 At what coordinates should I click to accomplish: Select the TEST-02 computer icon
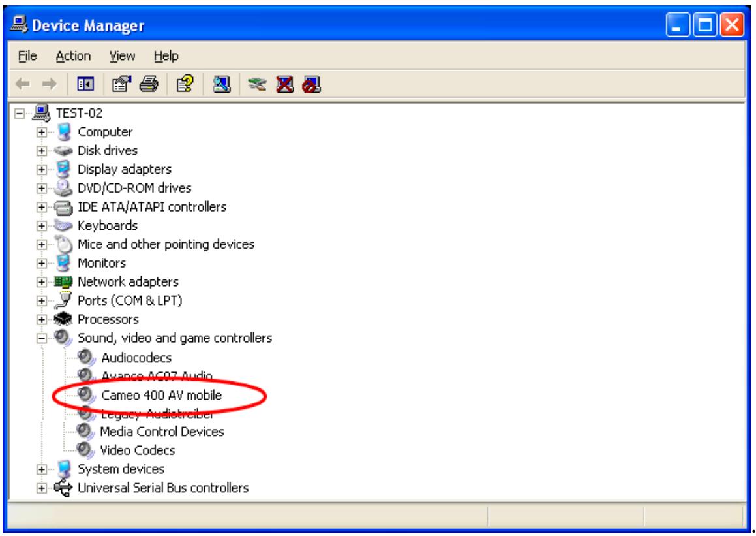tap(42, 113)
